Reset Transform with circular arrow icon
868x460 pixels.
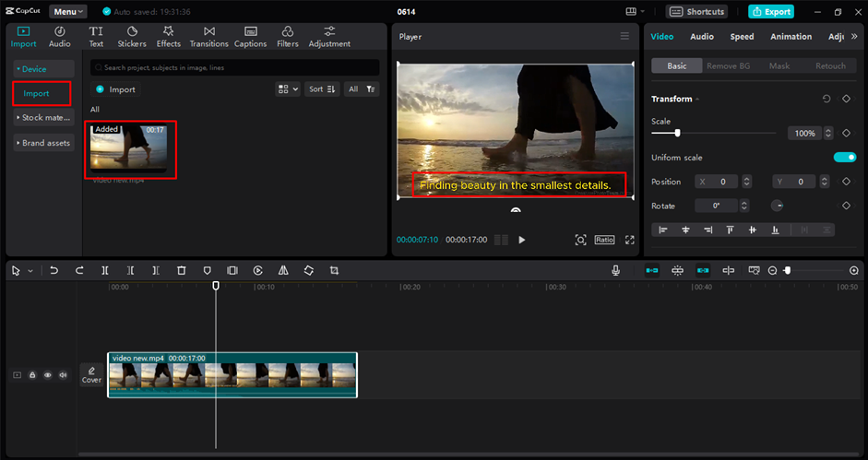(826, 99)
